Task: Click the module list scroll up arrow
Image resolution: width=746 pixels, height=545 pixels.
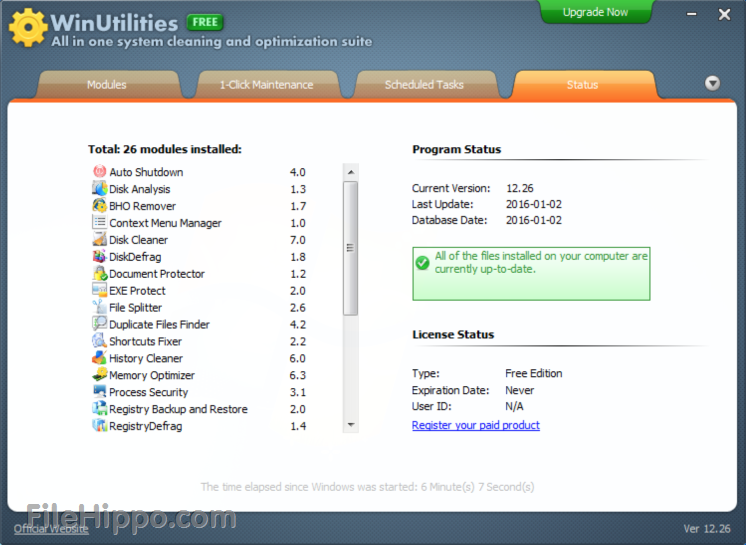Action: pyautogui.click(x=350, y=172)
